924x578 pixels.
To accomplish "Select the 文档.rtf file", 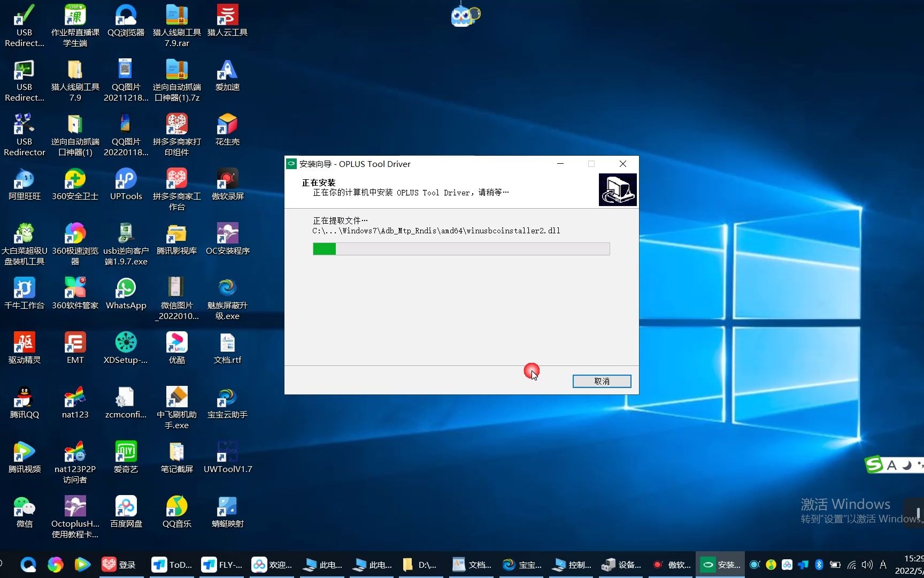I will [x=227, y=348].
